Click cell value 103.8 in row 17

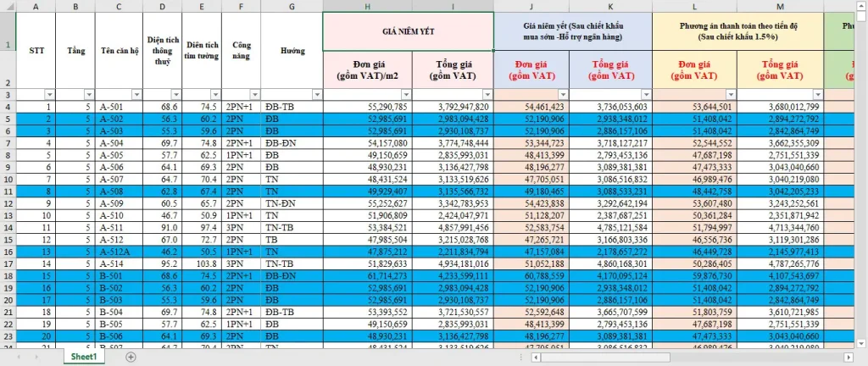point(202,265)
